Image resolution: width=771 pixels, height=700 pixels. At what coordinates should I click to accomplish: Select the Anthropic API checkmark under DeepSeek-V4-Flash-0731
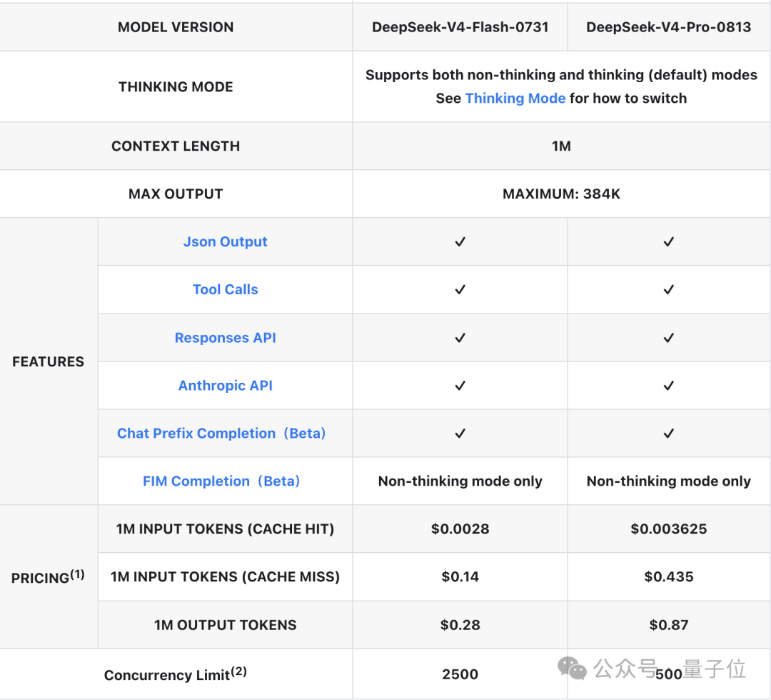pyautogui.click(x=460, y=385)
